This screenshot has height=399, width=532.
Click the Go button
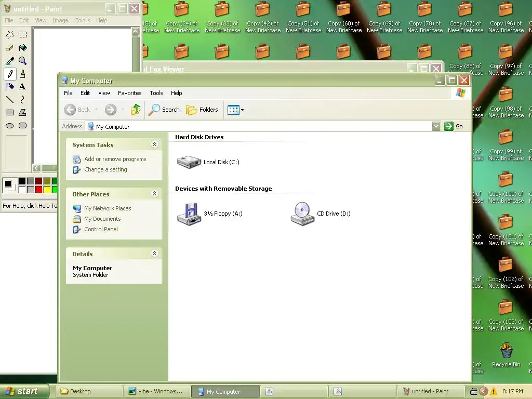pos(454,126)
